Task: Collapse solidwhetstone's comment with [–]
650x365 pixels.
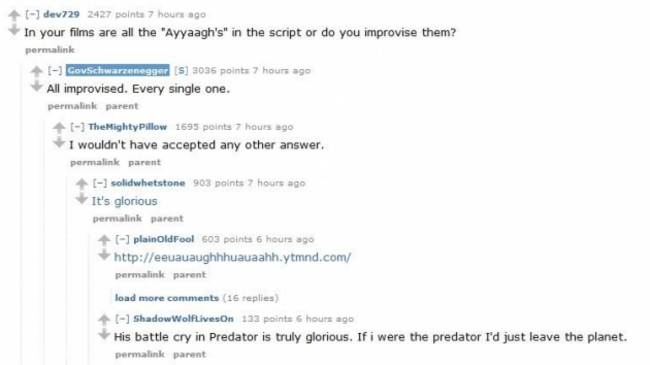Action: 99,183
